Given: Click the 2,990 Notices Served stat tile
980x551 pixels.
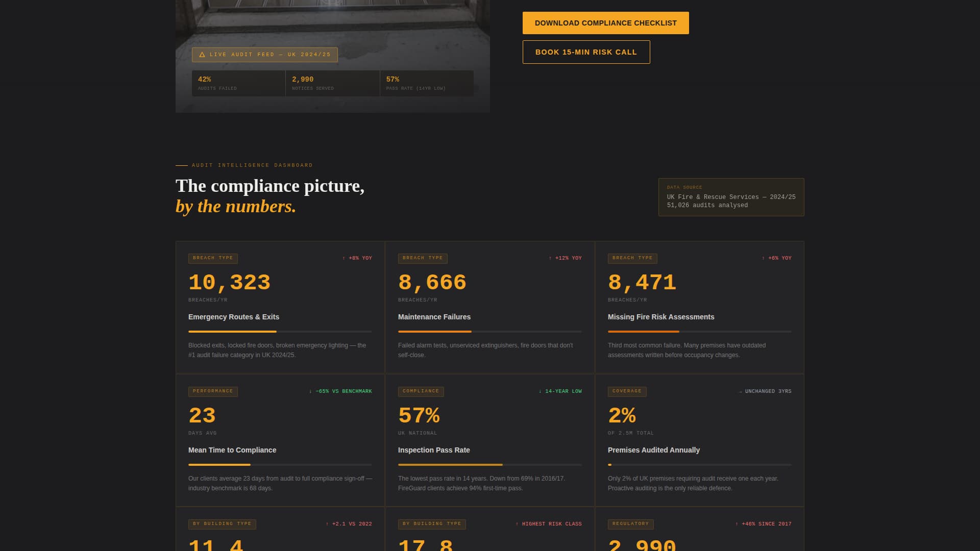Looking at the screenshot, I should [332, 83].
